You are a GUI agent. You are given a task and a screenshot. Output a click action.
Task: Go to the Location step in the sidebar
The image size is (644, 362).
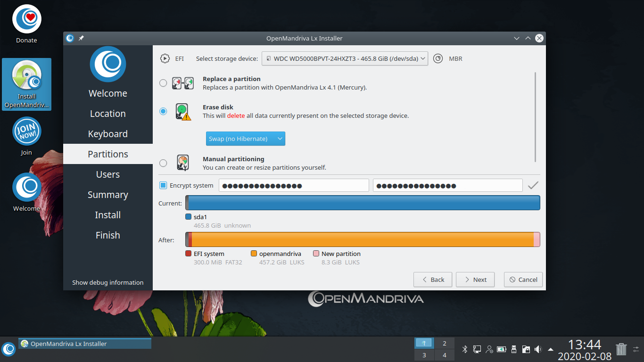(x=108, y=114)
